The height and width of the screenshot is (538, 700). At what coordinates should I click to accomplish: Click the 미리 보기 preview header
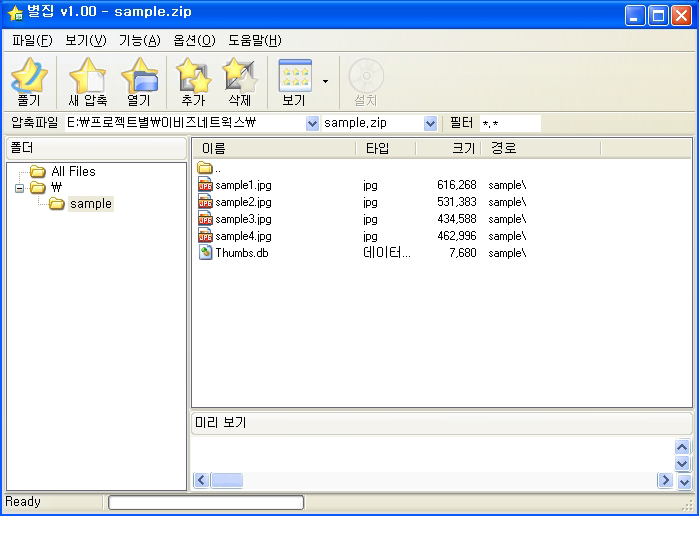(x=442, y=422)
